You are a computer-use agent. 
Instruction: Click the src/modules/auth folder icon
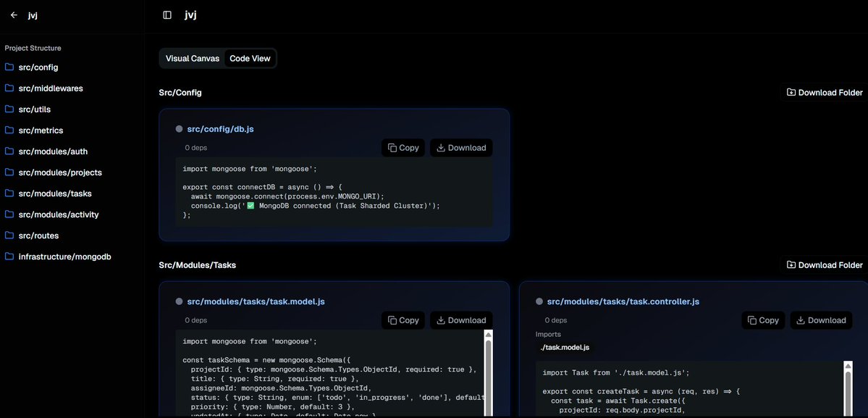[x=9, y=151]
